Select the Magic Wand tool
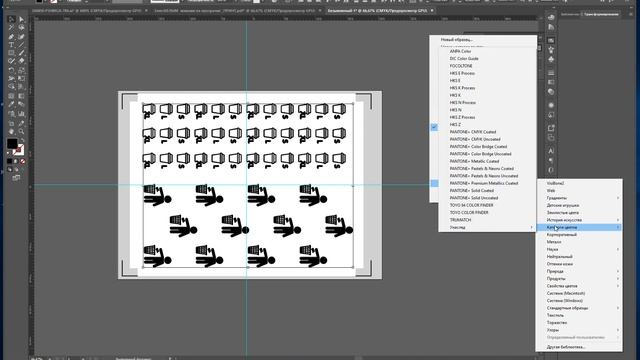The width and height of the screenshot is (640, 360). point(11,28)
